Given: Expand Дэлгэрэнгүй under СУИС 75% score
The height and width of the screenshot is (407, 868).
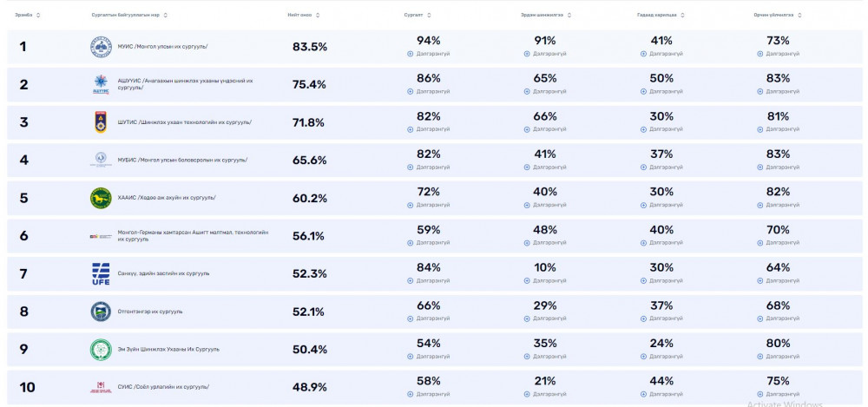Looking at the screenshot, I should (779, 394).
